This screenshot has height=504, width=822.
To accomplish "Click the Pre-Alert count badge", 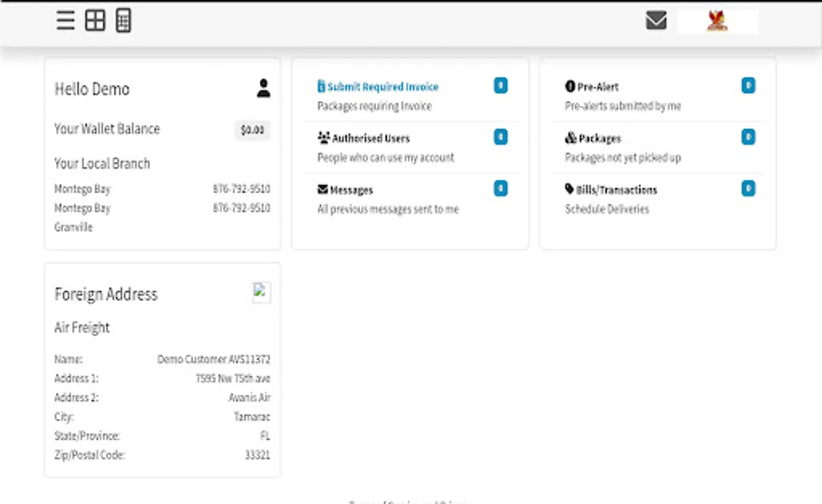I will pos(748,85).
